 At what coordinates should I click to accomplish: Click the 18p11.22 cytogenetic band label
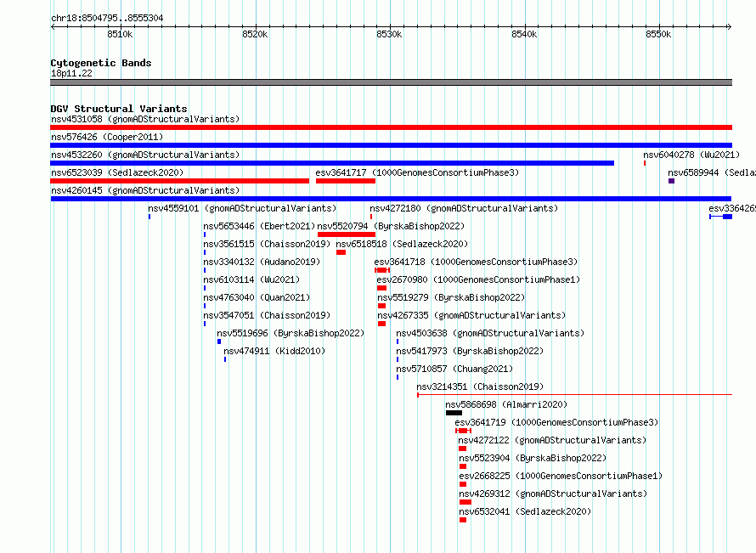coord(71,73)
